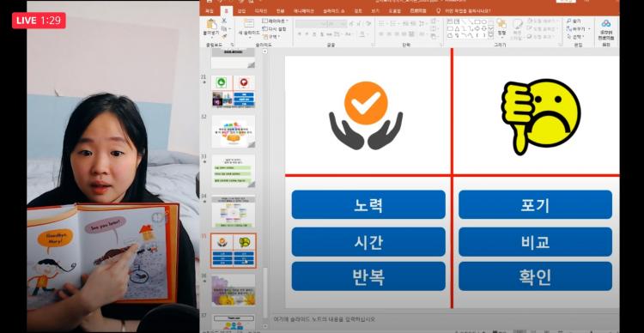Image resolution: width=644 pixels, height=333 pixels.
Task: Click the blue 노력 box on slide
Action: tap(368, 204)
